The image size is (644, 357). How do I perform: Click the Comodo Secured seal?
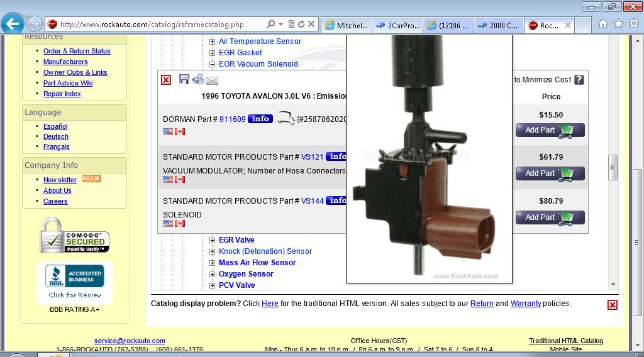[75, 236]
